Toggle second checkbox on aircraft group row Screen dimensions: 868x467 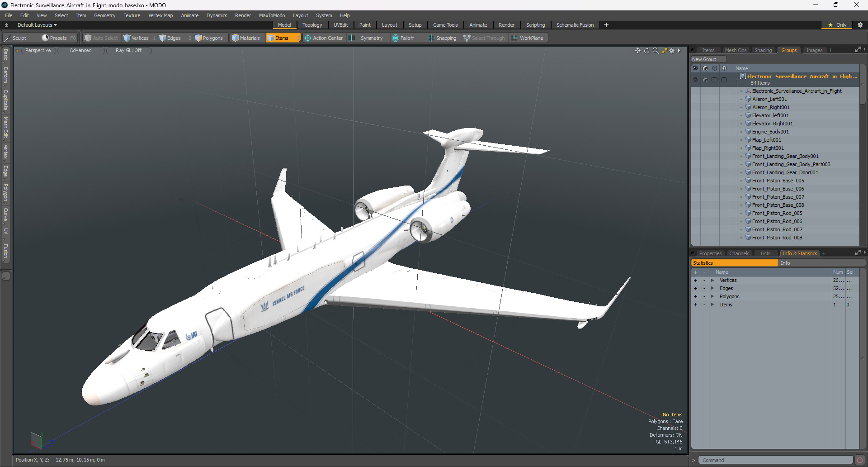(724, 80)
